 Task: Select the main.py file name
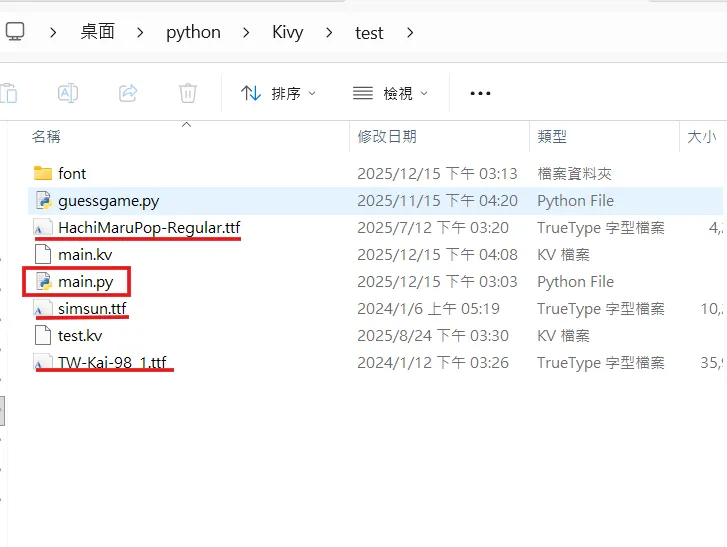pos(86,282)
